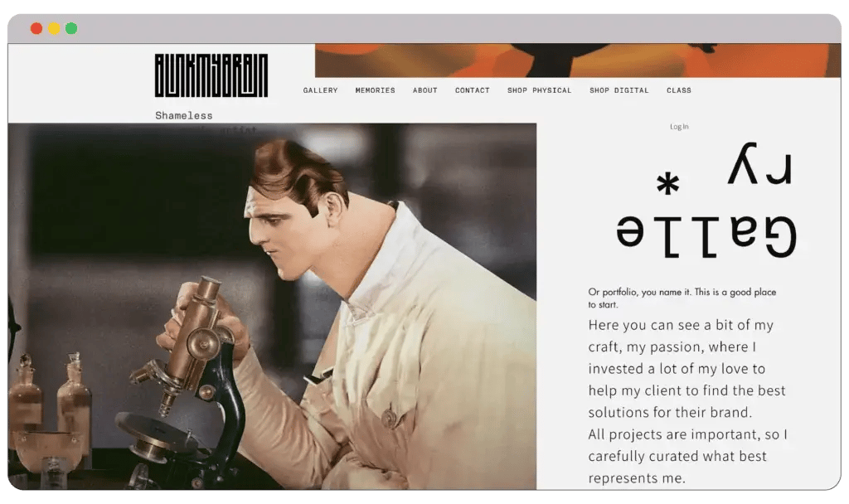Viewport: 849px width, 504px height.
Task: Click the orange banner image at top
Action: pos(571,61)
